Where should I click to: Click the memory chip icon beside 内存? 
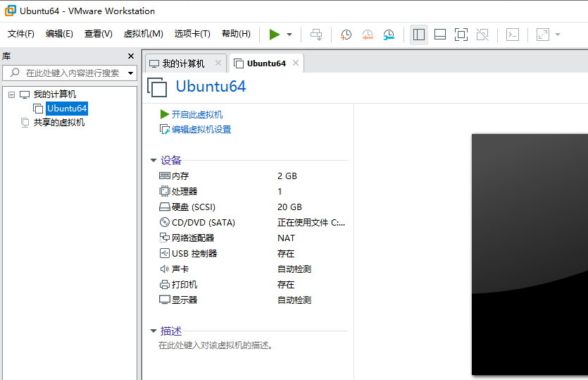pyautogui.click(x=165, y=176)
